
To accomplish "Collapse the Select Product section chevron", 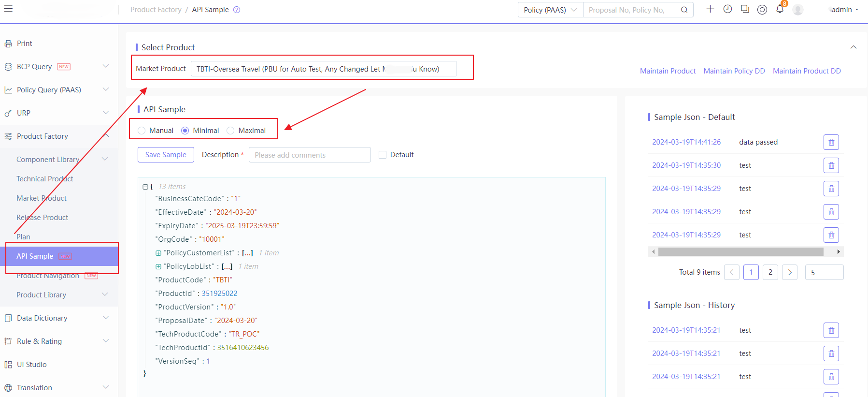I will coord(854,47).
